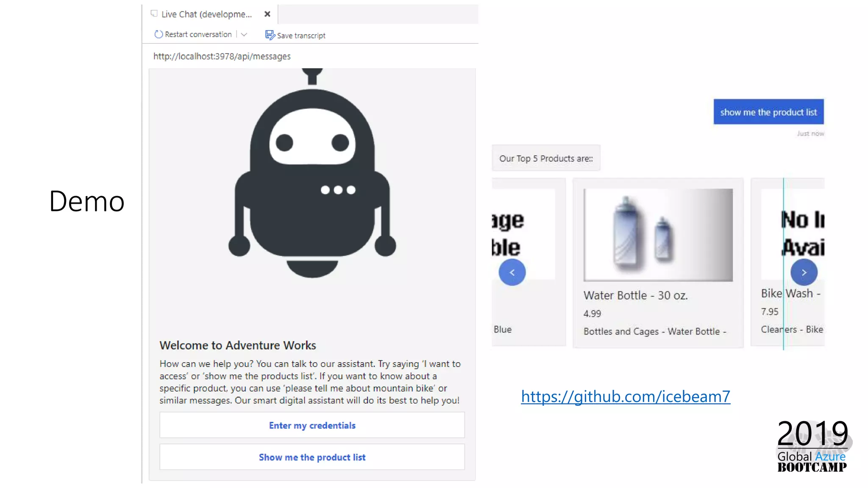Image resolution: width=868 pixels, height=488 pixels.
Task: Click 'Bottles and Cages - Water Bottle' text
Action: pos(655,331)
